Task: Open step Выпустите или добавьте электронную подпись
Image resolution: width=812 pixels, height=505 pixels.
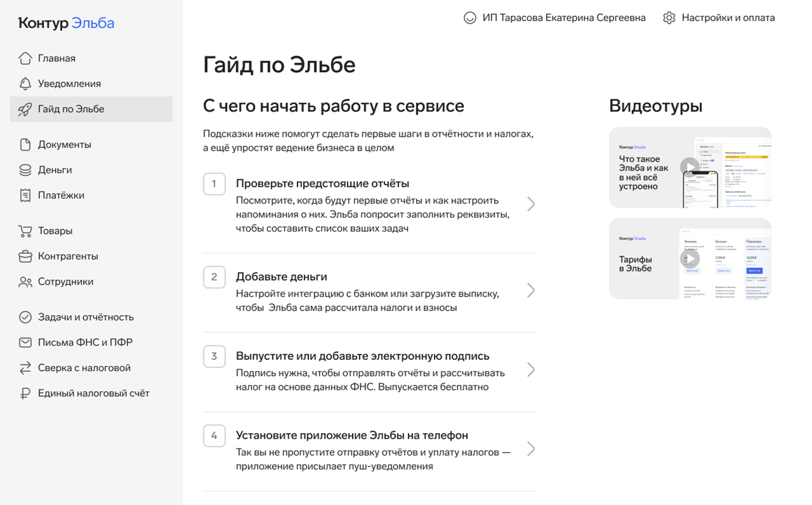Action: 363,356
